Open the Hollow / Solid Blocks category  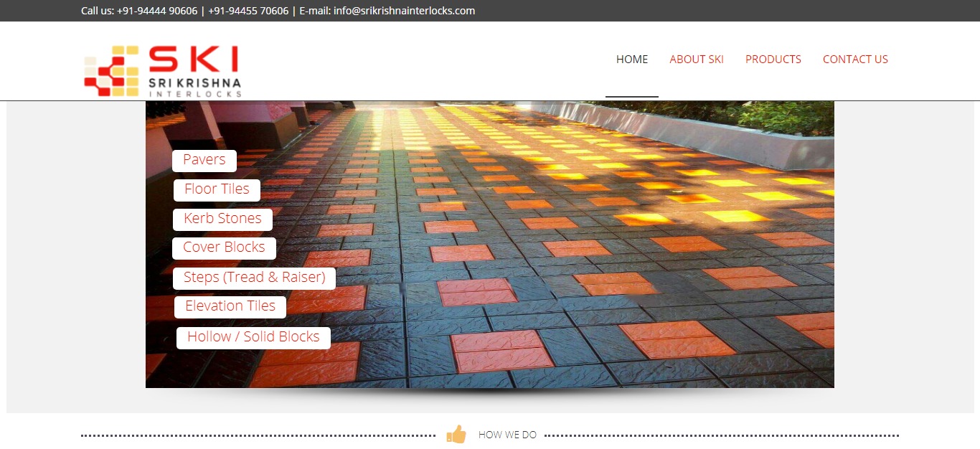(253, 338)
